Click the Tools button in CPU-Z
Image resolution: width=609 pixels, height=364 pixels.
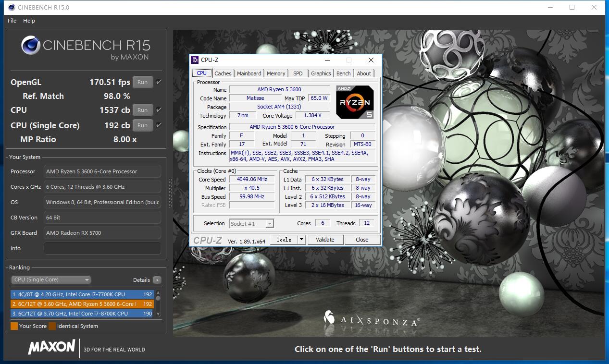[x=284, y=240]
